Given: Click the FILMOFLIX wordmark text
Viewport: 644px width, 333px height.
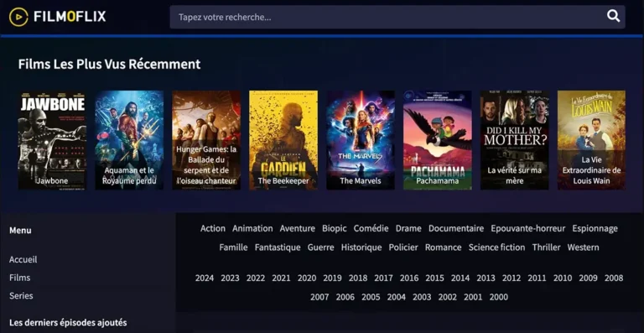Looking at the screenshot, I should click(x=70, y=17).
